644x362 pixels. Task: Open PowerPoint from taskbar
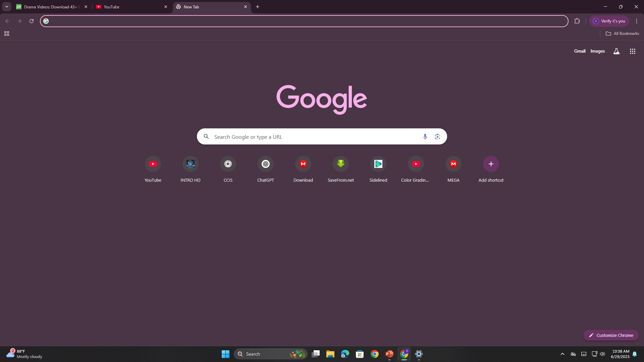389,354
